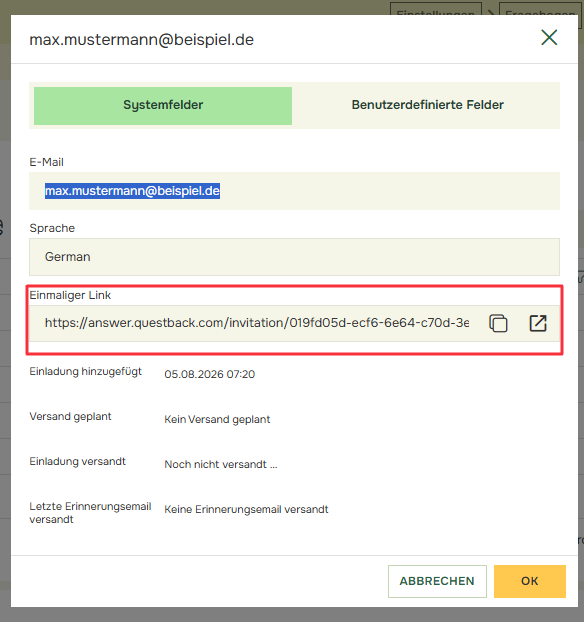This screenshot has width=584, height=622.
Task: Copy the one-time invitation link
Action: click(498, 323)
